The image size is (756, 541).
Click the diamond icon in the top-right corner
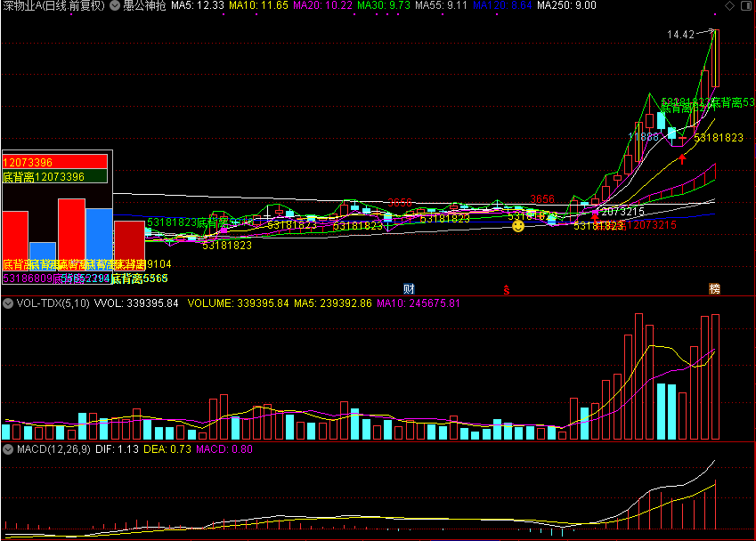(x=730, y=5)
